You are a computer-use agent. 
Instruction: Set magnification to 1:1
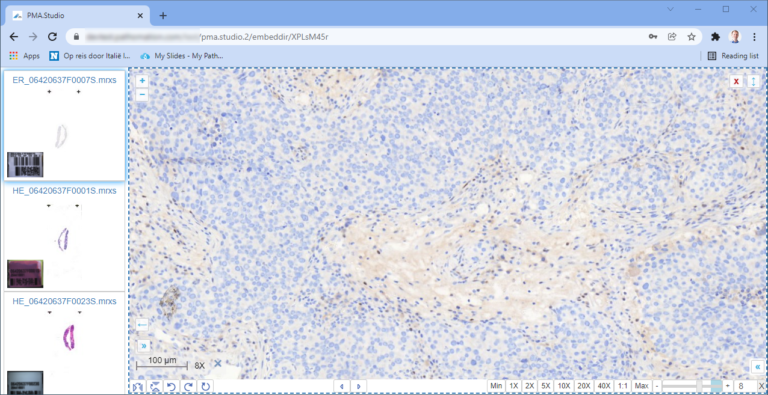(623, 386)
